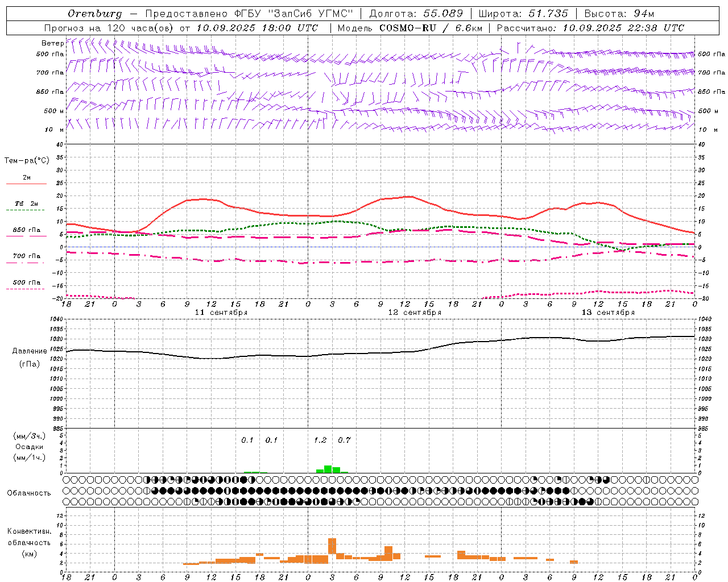Click the 'Осадки' precipitation label
The width and height of the screenshot is (728, 582).
tap(30, 447)
